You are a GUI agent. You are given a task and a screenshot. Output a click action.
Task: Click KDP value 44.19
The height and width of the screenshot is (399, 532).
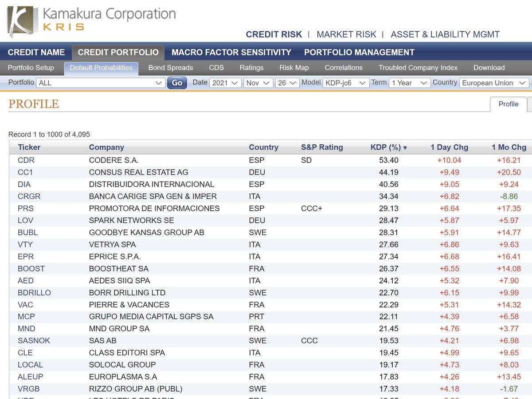[x=389, y=172]
